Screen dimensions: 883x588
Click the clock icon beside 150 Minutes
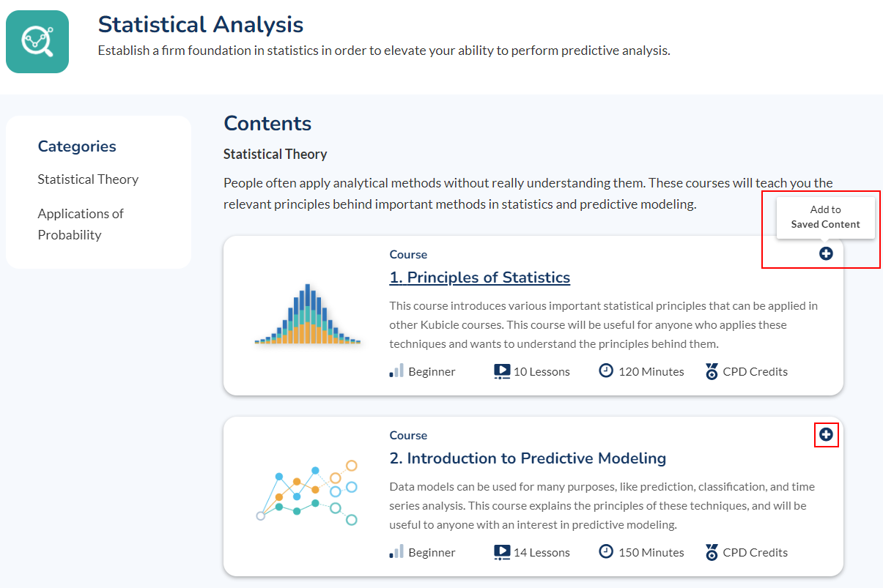[606, 552]
